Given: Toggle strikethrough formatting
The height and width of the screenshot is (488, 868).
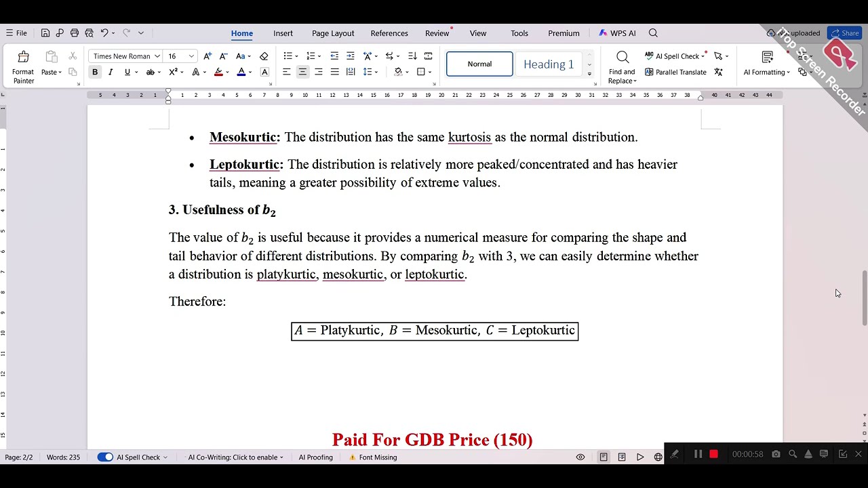Looking at the screenshot, I should click(x=151, y=72).
